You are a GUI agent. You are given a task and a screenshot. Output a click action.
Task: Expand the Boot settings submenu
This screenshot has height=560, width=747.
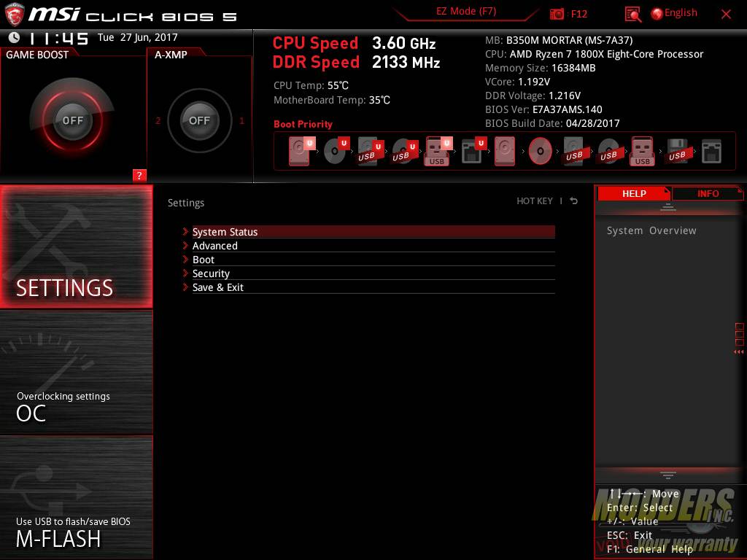[x=204, y=260]
